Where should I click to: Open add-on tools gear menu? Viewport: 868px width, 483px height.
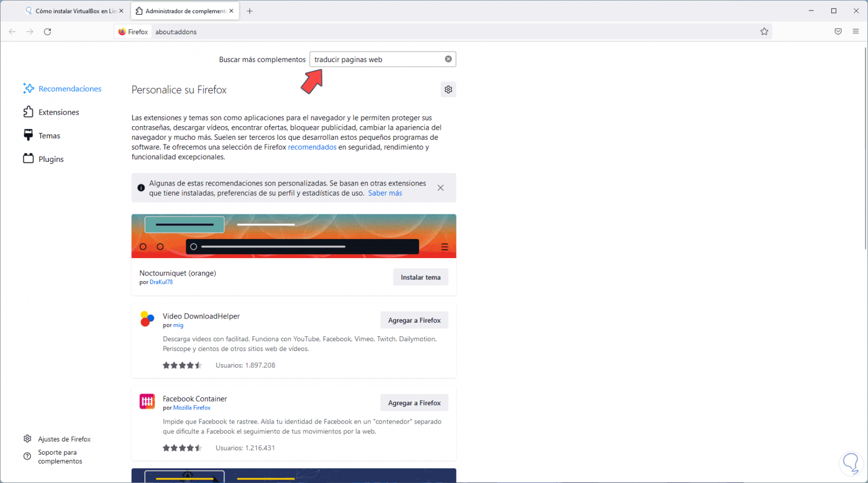(448, 89)
